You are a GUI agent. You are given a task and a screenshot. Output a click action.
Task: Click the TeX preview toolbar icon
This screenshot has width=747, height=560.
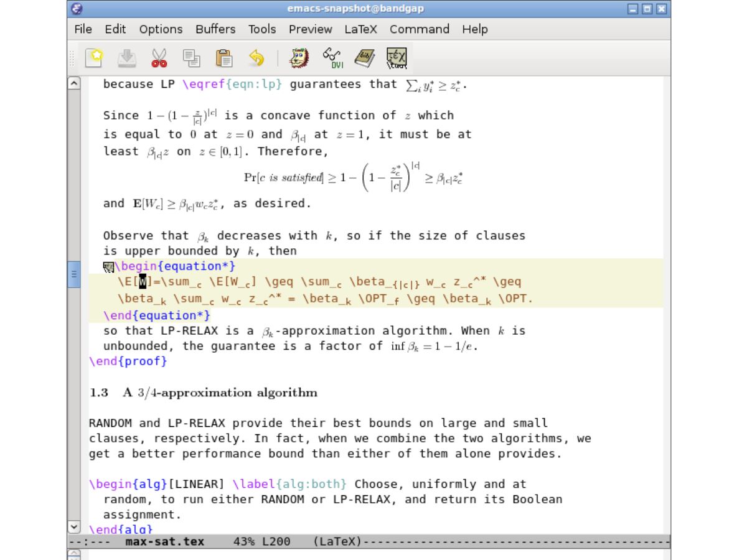(x=397, y=58)
